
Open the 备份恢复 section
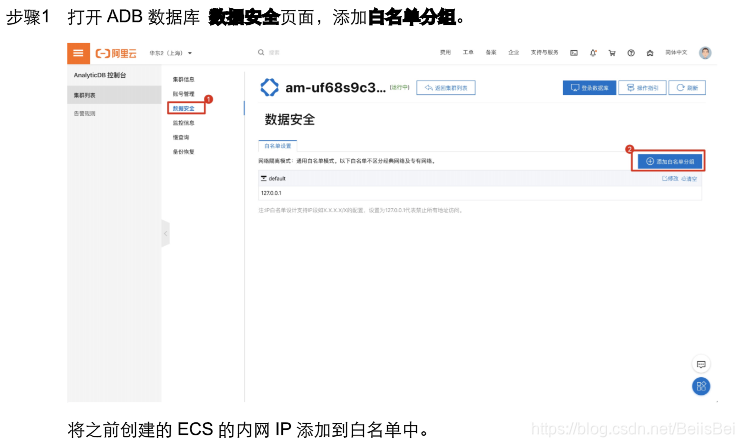coord(183,151)
